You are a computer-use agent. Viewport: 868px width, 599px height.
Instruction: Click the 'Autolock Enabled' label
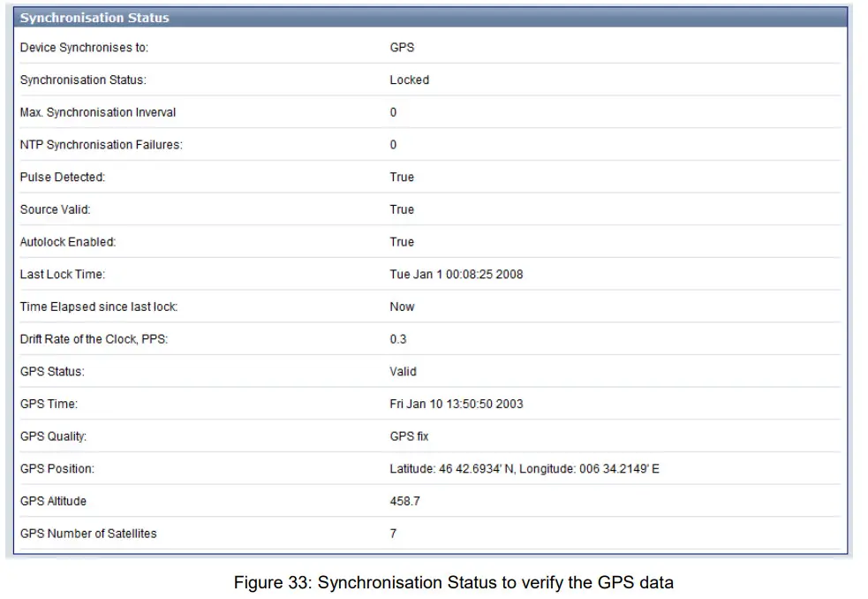click(x=68, y=241)
